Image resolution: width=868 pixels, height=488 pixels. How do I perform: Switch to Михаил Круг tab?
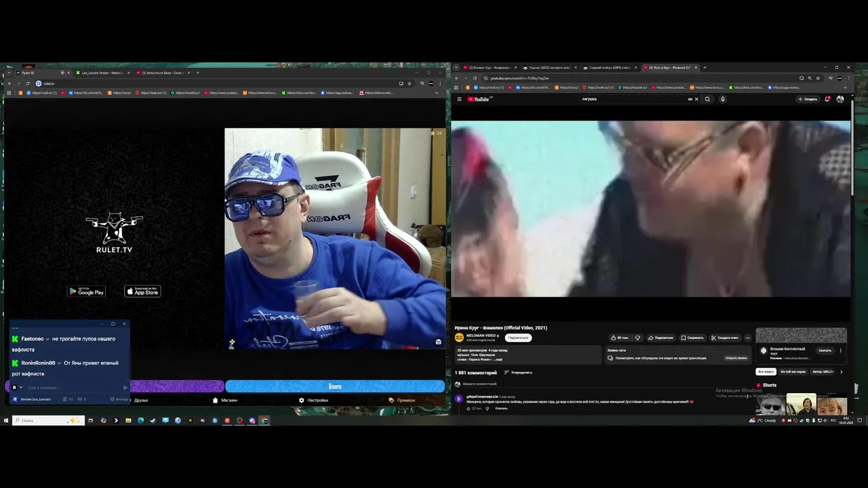[x=490, y=67]
